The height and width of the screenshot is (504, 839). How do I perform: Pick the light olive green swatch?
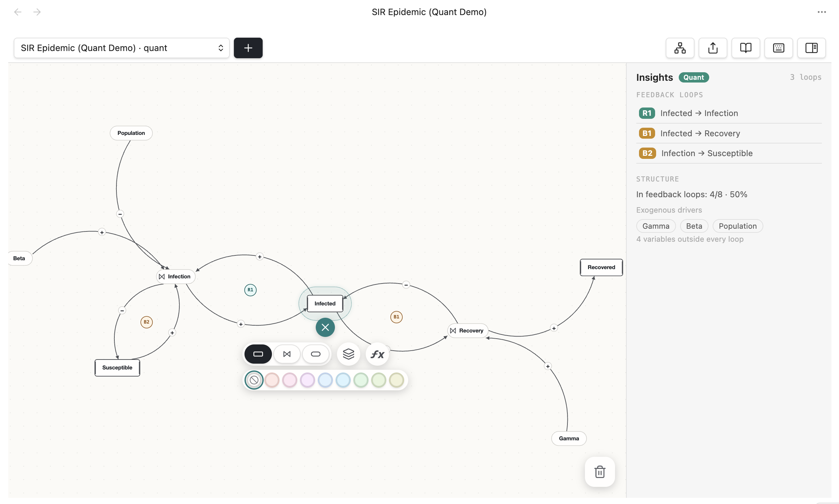379,380
